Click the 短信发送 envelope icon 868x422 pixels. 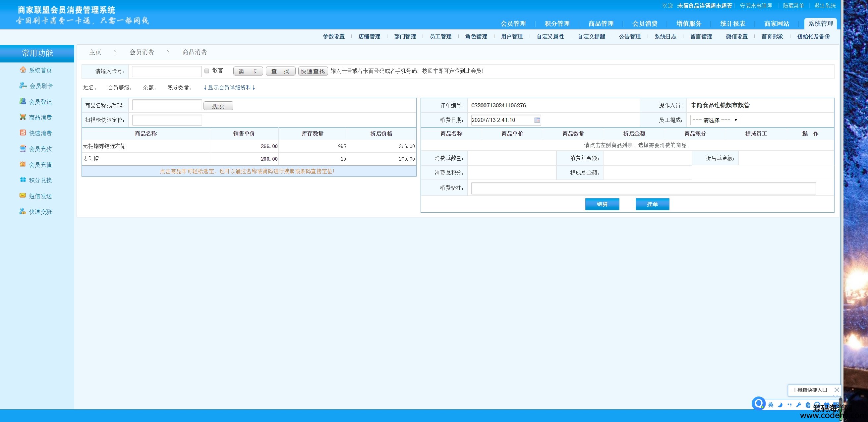23,195
